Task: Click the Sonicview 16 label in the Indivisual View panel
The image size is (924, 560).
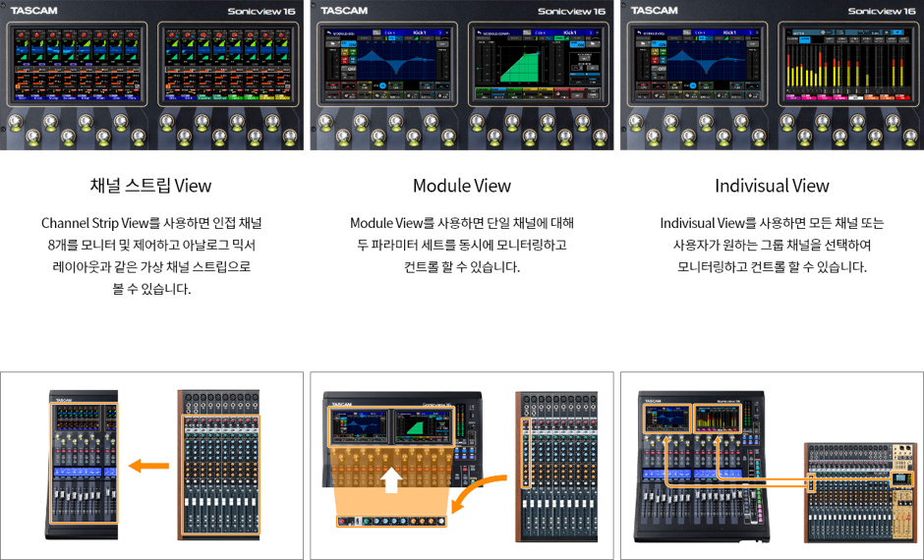Action: pos(882,11)
